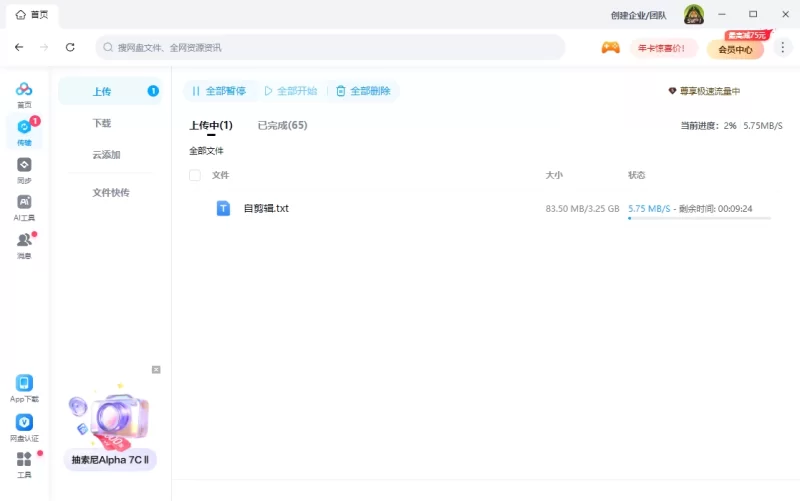
Task: Open the 年卡惊喜价 promotion button
Action: 663,48
